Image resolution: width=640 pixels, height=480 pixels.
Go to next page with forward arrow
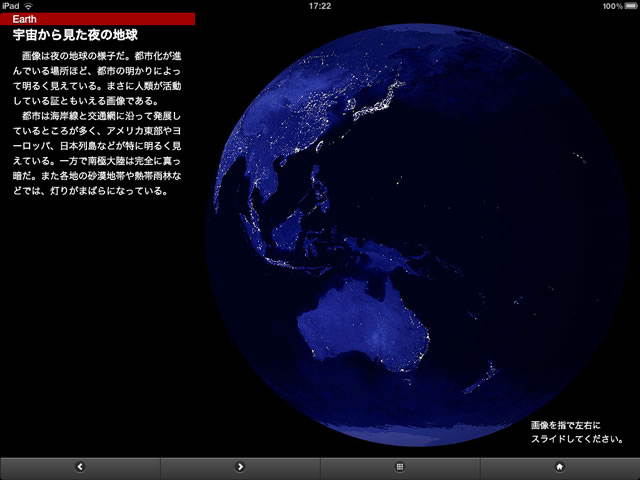point(240,467)
